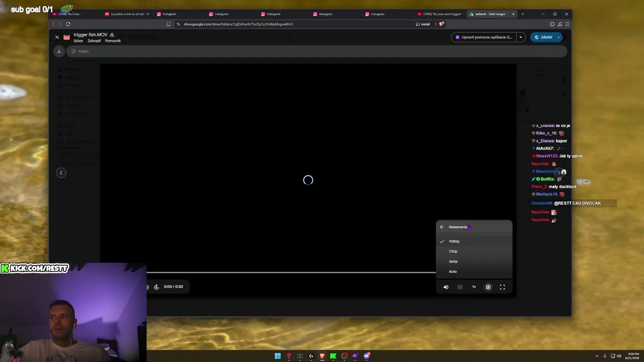This screenshot has width=644, height=362.
Task: Open the Súbor menu
Action: (78, 41)
